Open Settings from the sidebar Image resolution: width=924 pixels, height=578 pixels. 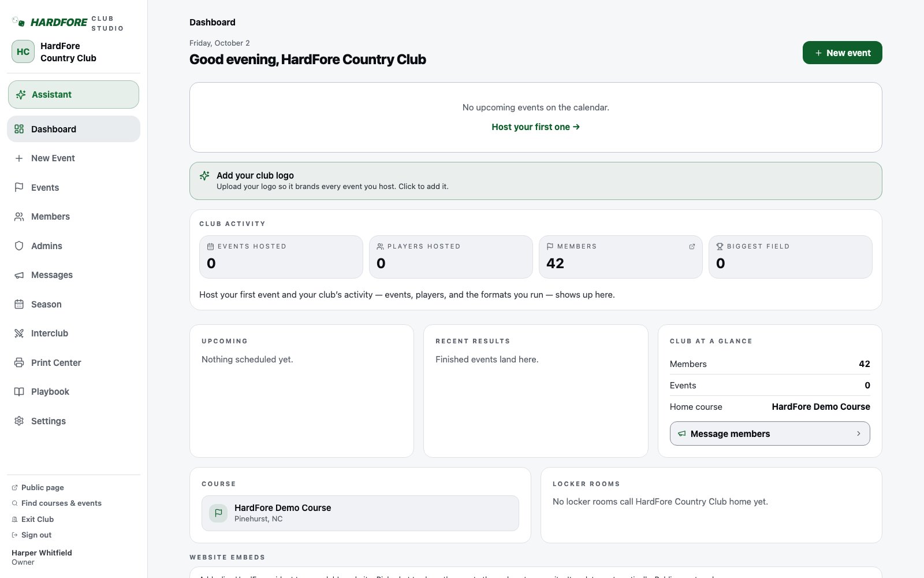click(73, 421)
